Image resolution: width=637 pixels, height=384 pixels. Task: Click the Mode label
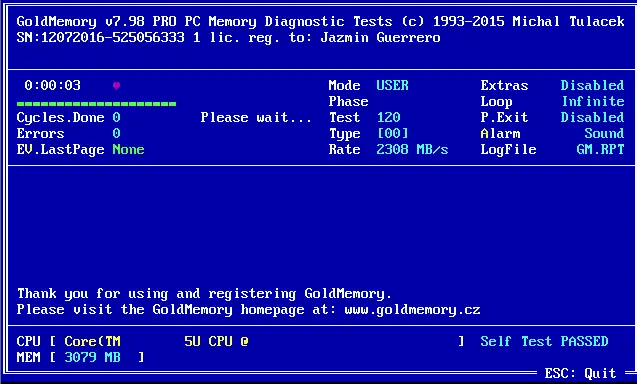coord(344,85)
